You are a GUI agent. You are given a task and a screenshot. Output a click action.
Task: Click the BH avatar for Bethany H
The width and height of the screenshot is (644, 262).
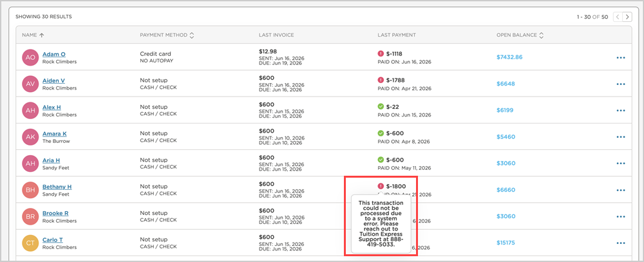pyautogui.click(x=30, y=190)
